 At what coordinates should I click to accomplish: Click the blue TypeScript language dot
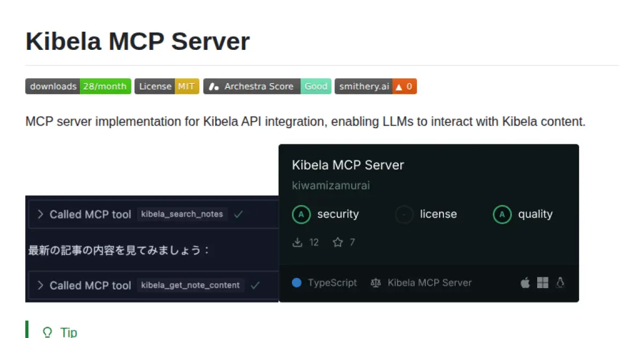tap(296, 283)
